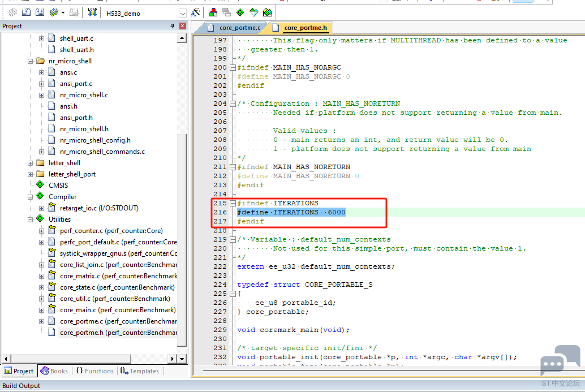Screen dimensions: 585x392
Task: Click the LOAD download-to-flash icon
Action: (x=92, y=12)
